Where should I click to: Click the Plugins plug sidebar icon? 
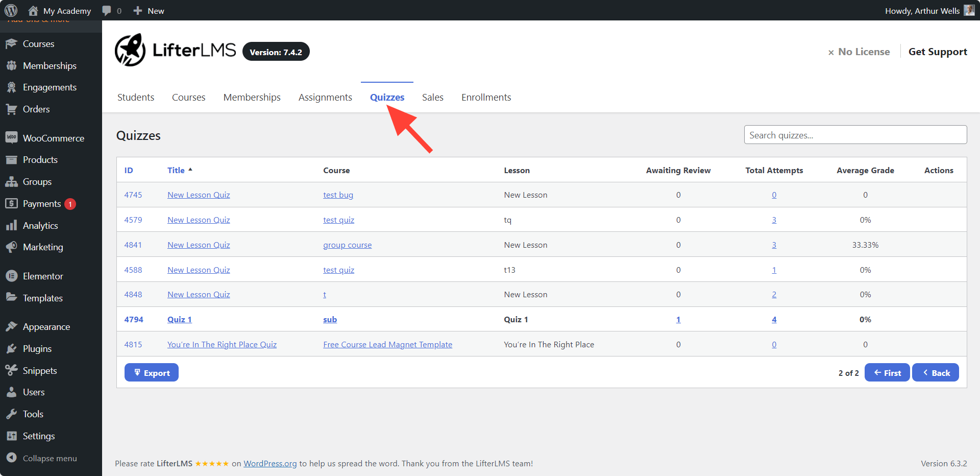(x=11, y=348)
